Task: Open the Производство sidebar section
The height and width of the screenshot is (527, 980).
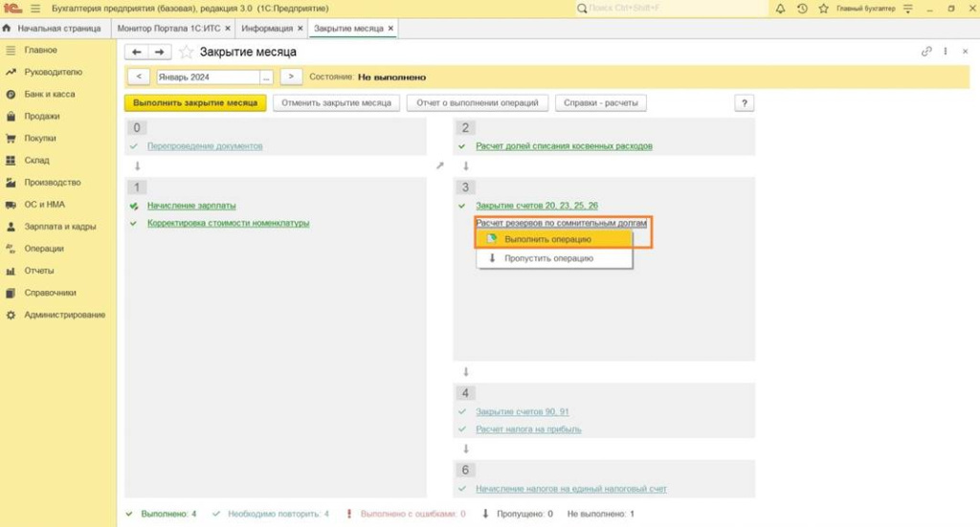Action: 52,182
